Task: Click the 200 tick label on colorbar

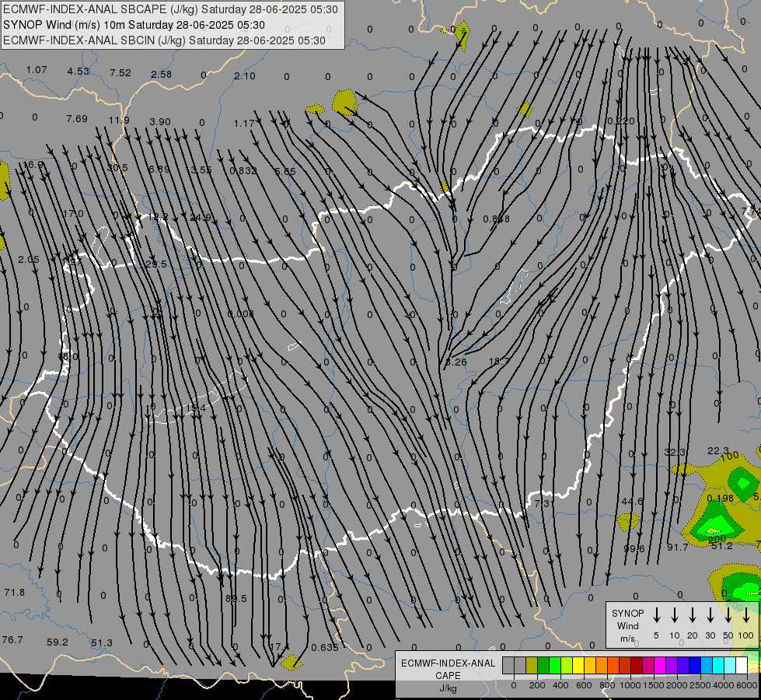Action: (537, 685)
